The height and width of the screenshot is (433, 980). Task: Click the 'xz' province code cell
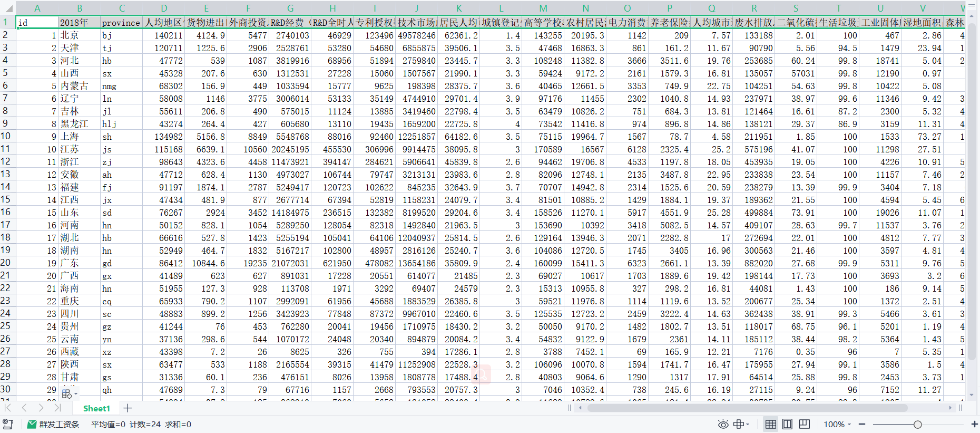tap(122, 352)
